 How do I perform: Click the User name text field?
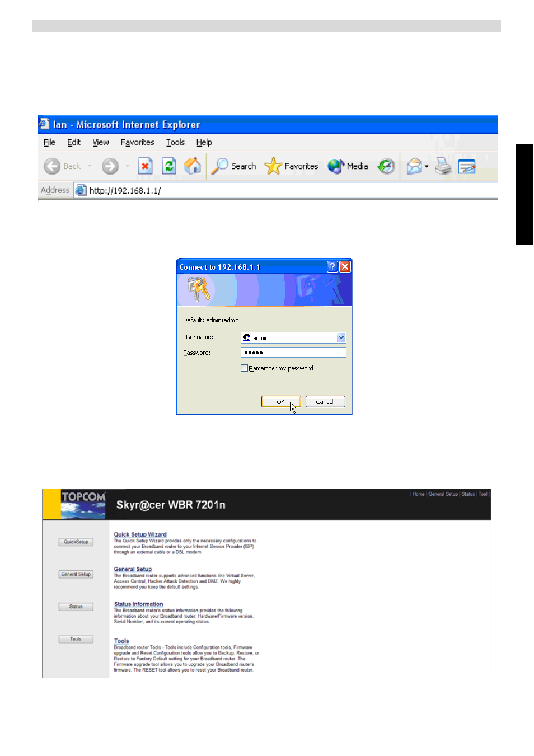[x=293, y=338]
